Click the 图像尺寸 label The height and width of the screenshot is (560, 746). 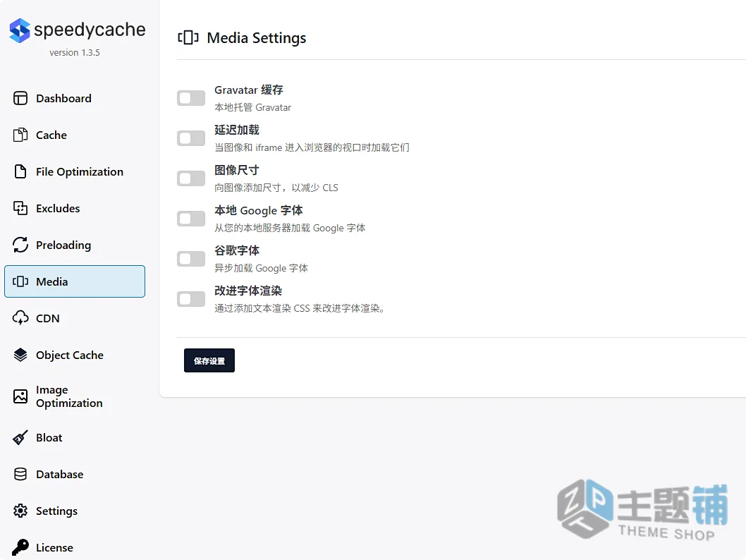pos(237,170)
